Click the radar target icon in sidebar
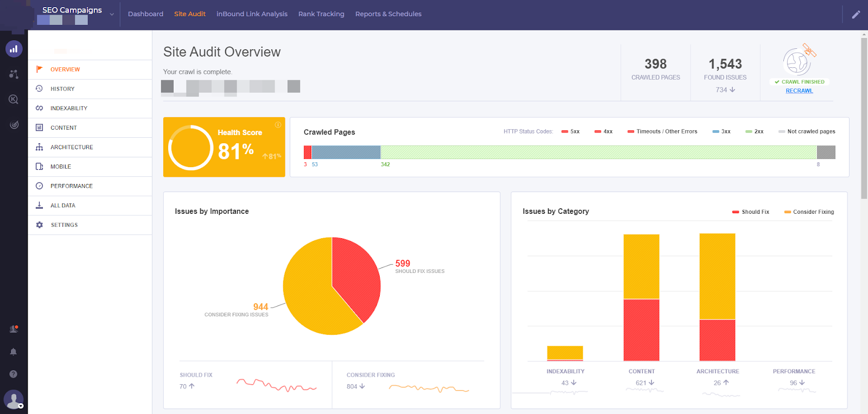Viewport: 868px width, 414px height. (14, 125)
